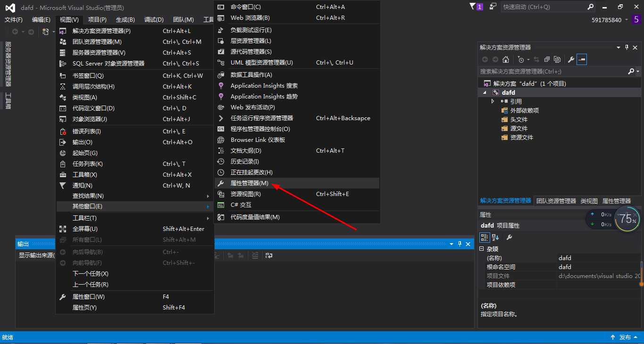Open Application Insights 趋势

click(297, 96)
